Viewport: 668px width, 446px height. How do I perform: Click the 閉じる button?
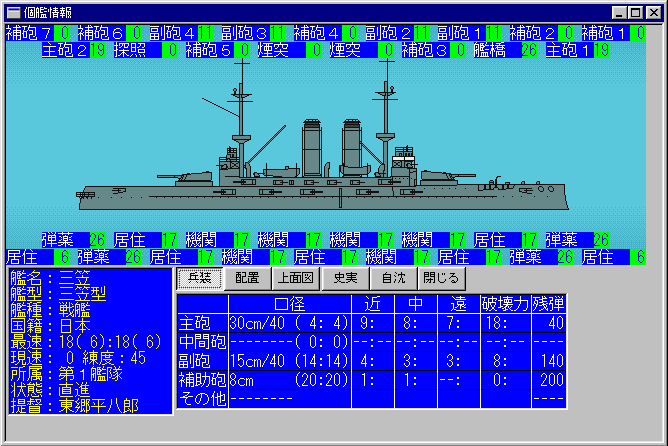point(441,279)
